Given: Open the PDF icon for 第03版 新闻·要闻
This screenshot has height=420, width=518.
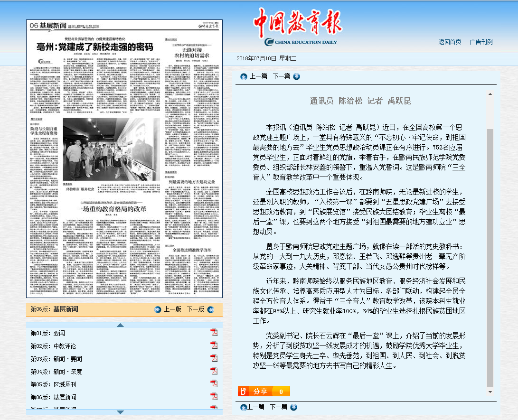Looking at the screenshot, I should (x=214, y=358).
